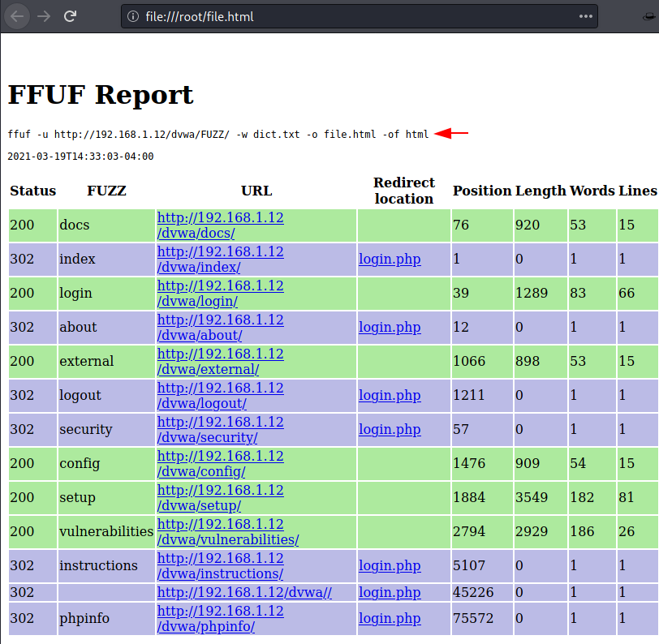
Task: Open the site information icon in address bar
Action: pos(134,16)
